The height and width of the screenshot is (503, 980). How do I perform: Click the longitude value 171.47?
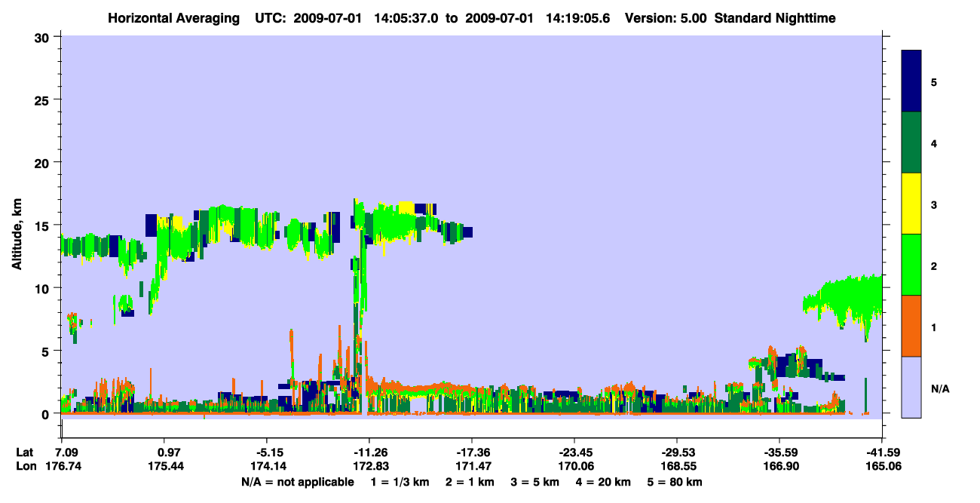[x=475, y=466]
